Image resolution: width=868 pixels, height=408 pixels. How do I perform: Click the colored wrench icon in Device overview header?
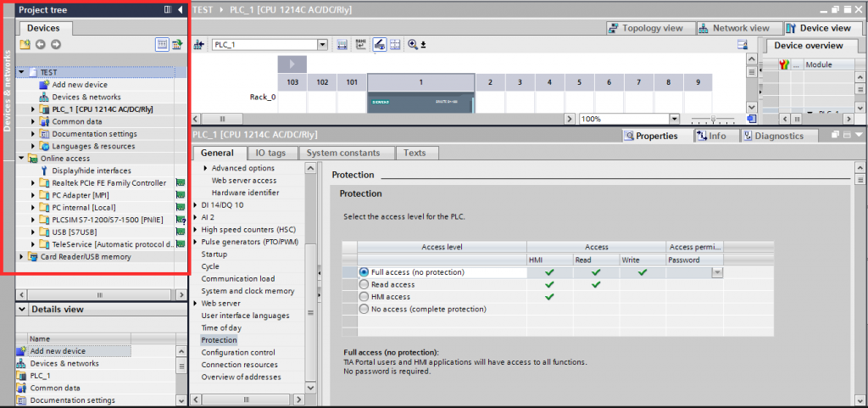click(784, 64)
